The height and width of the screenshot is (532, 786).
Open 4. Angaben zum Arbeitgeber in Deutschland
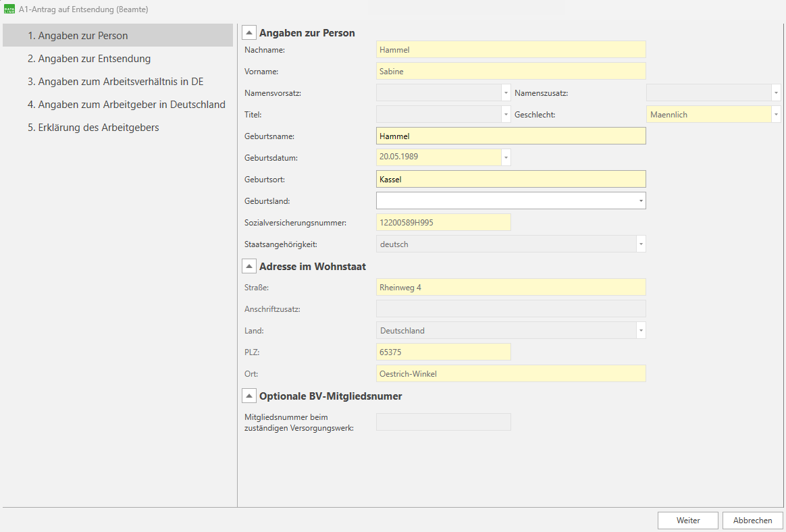pos(126,105)
